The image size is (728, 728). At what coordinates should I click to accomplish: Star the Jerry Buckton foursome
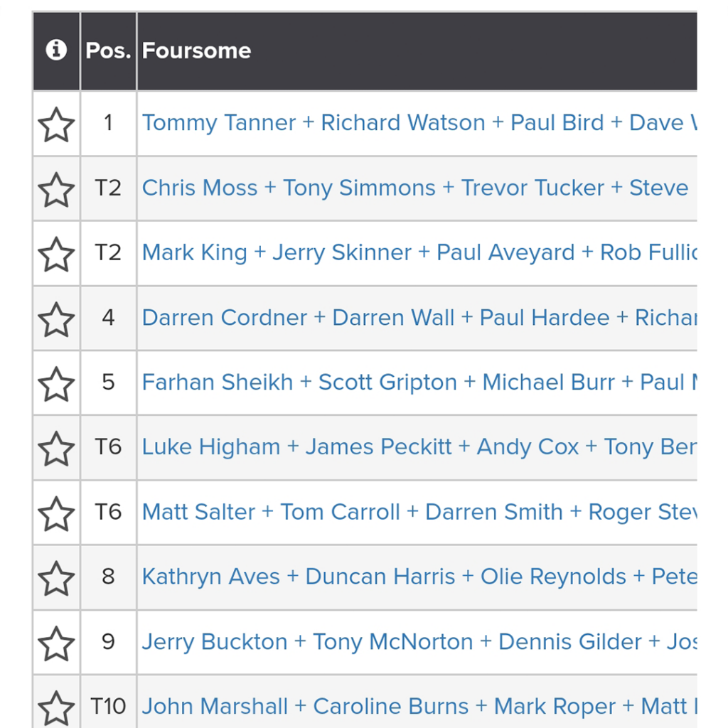(56, 643)
